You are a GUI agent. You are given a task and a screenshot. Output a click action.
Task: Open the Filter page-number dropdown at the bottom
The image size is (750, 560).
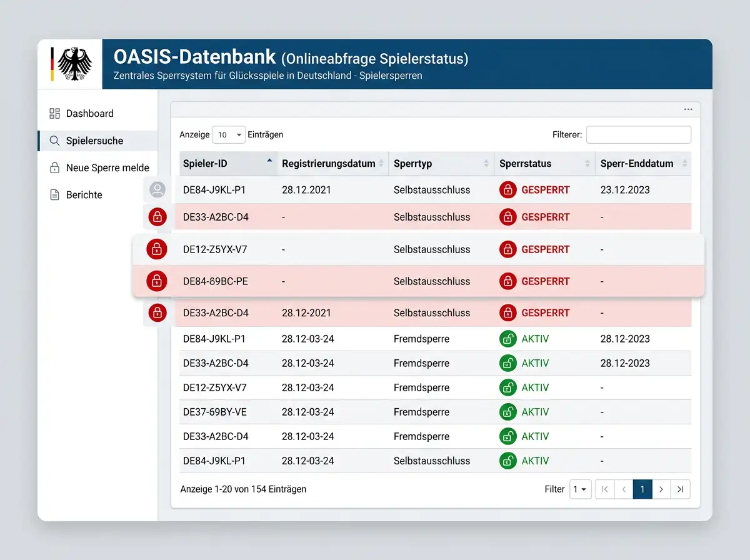(x=581, y=489)
